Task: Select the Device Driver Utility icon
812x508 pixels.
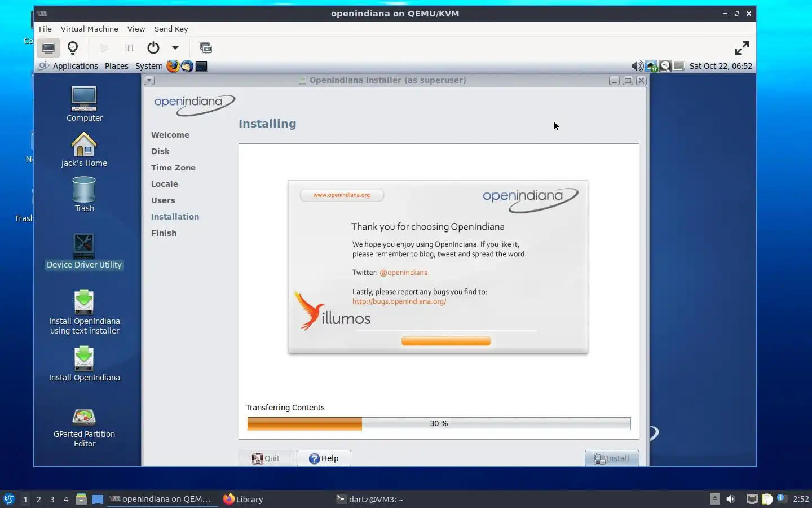Action: click(x=84, y=251)
